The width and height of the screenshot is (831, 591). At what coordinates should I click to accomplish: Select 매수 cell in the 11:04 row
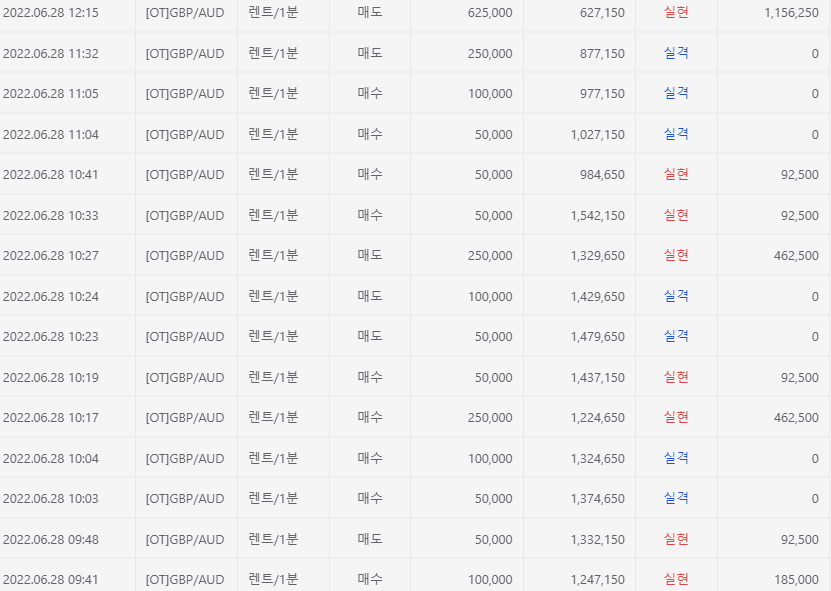point(370,134)
